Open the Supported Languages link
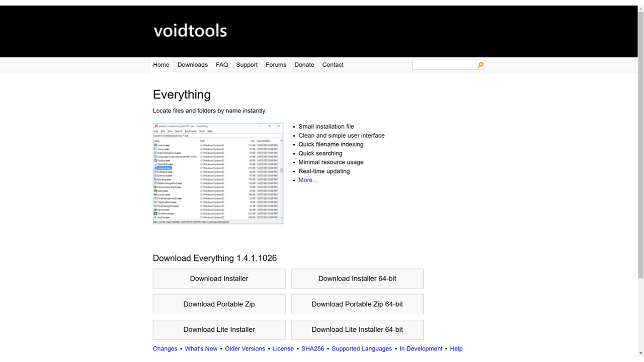The image size is (644, 362). coord(362,349)
